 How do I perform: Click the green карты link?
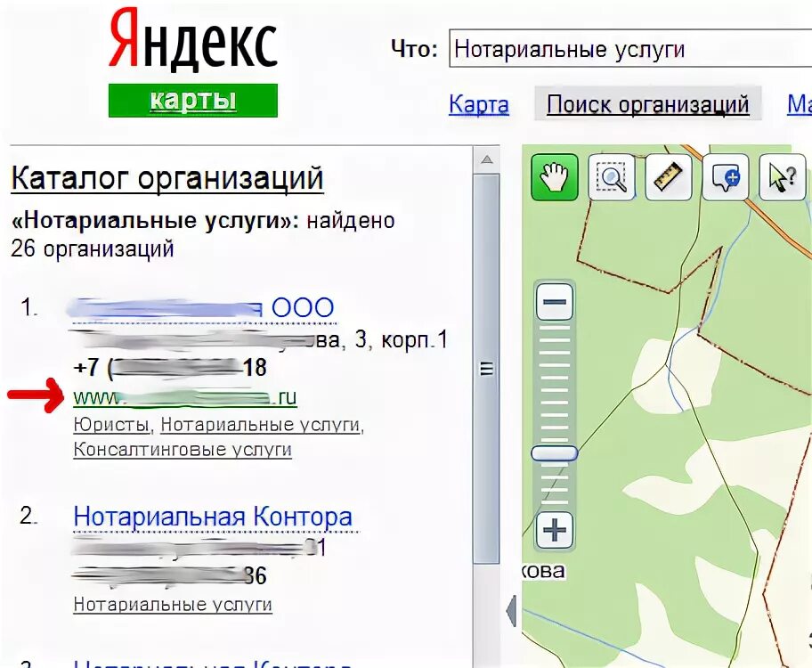click(191, 100)
